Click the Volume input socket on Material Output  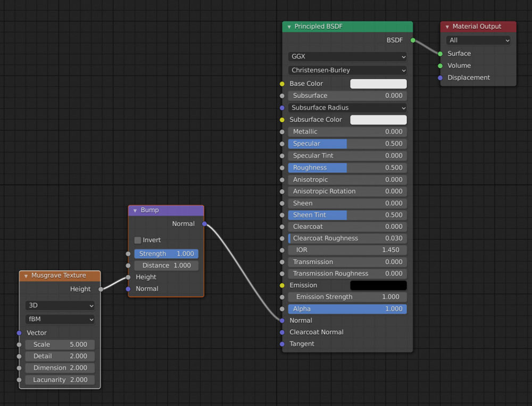439,65
